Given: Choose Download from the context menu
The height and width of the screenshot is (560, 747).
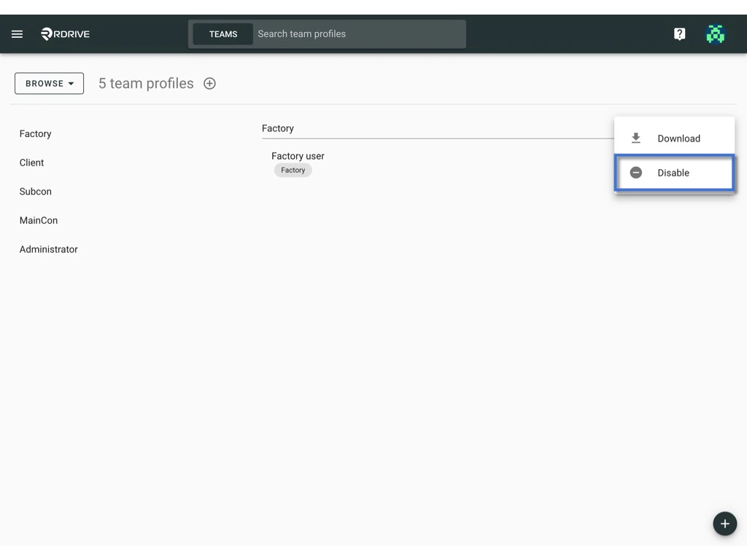Looking at the screenshot, I should [678, 138].
